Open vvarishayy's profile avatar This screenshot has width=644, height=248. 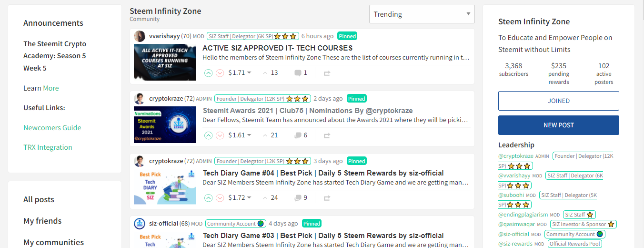(140, 36)
